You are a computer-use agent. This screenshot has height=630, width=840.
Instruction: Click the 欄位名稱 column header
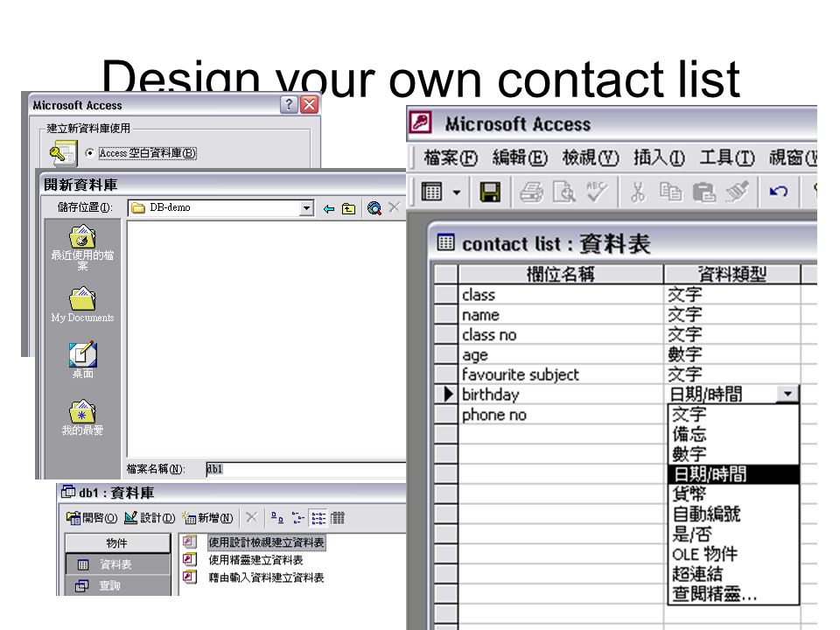point(561,274)
